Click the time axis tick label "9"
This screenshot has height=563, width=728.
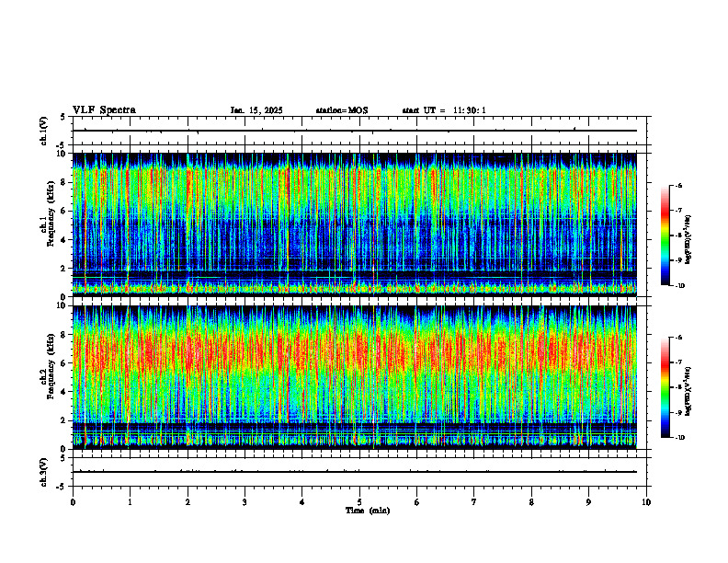588,502
